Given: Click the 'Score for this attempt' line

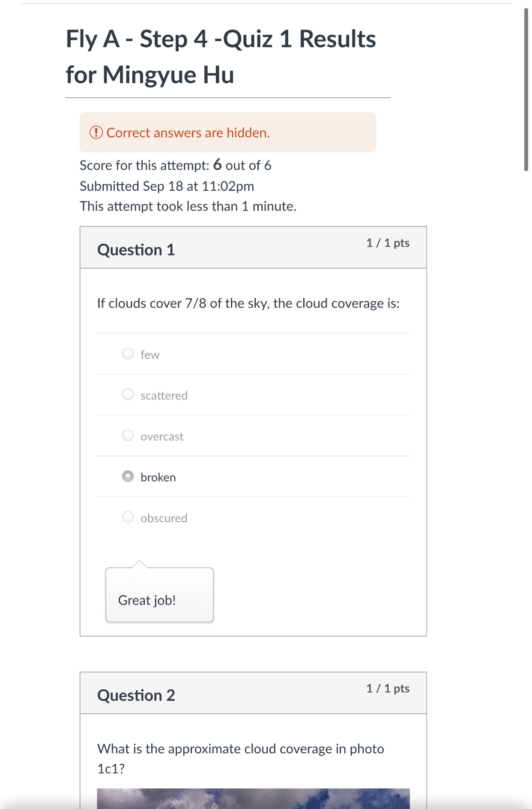Looking at the screenshot, I should (x=176, y=165).
